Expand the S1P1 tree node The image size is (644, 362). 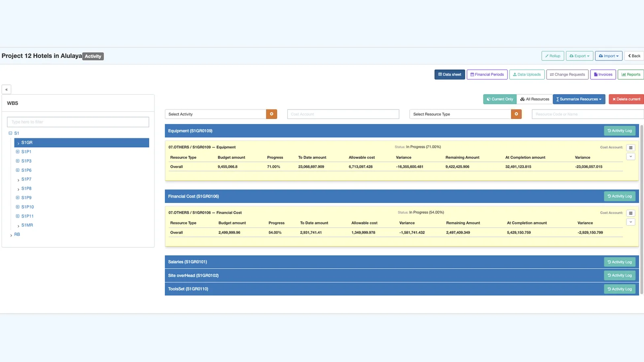coord(18,152)
